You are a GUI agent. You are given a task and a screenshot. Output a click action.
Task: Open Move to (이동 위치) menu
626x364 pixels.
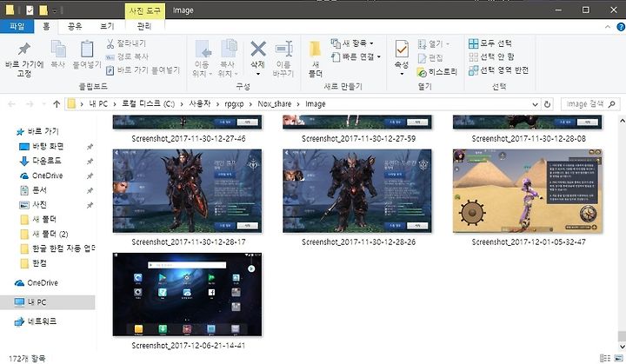(x=203, y=58)
